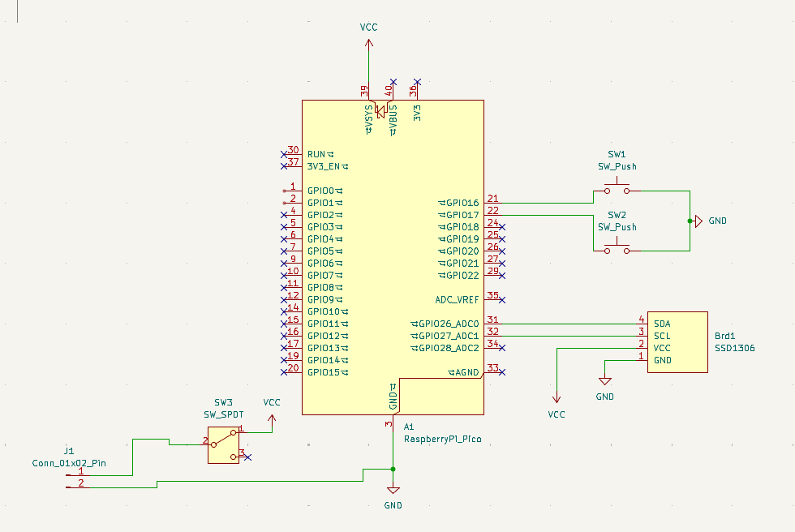Click the AGND pin name
795x532 pixels.
(464, 372)
